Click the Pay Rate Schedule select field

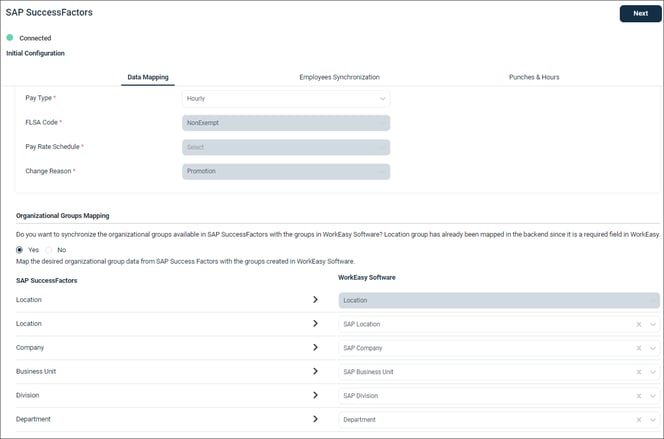click(286, 147)
